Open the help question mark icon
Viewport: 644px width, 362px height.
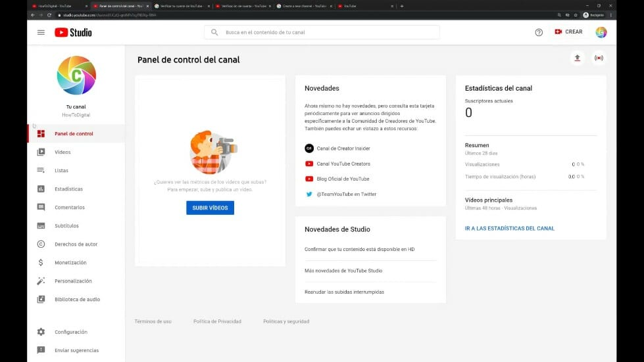click(539, 32)
